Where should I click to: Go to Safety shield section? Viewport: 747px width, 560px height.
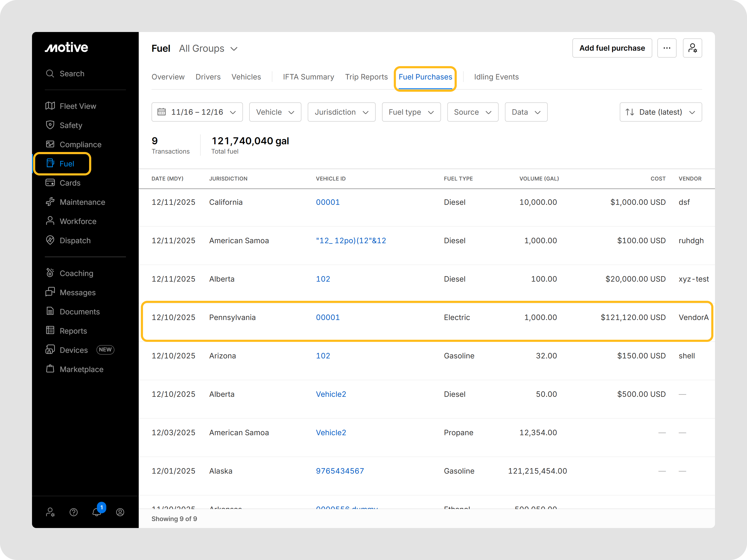point(71,126)
